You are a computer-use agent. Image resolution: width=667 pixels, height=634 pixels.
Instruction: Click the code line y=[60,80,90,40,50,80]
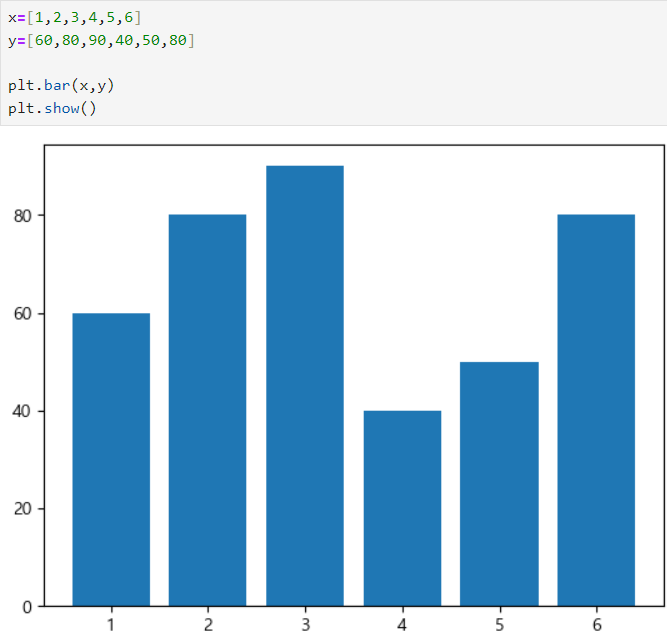click(x=101, y=40)
